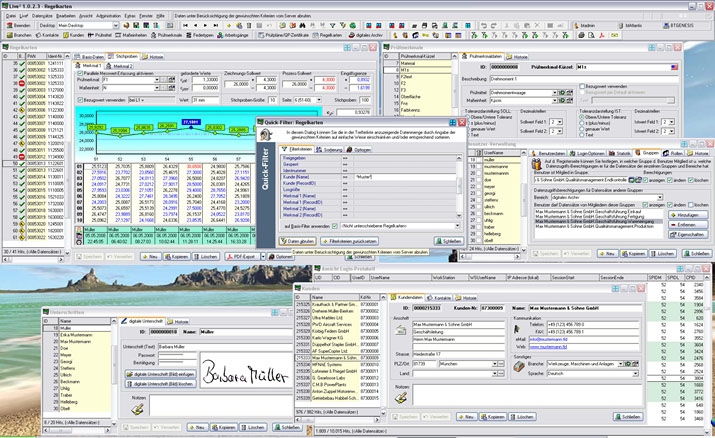Switch to the Stichproben tab in Regelkarten
This screenshot has width=715, height=438.
123,57
